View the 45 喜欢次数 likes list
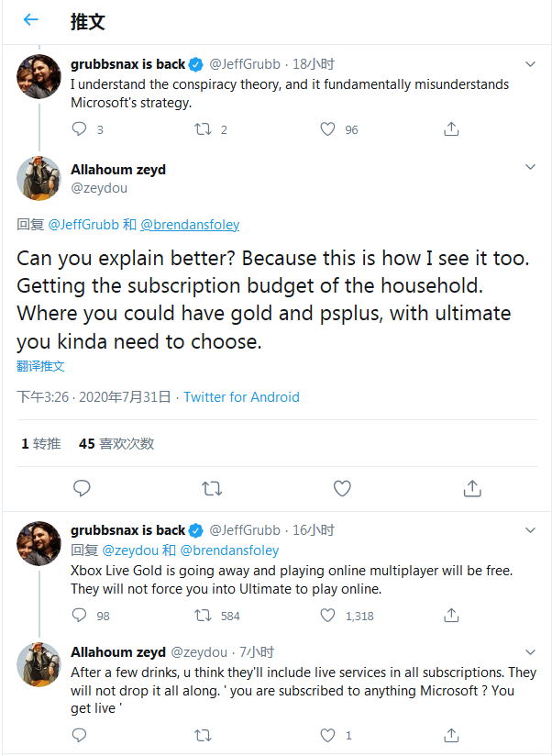 (116, 443)
